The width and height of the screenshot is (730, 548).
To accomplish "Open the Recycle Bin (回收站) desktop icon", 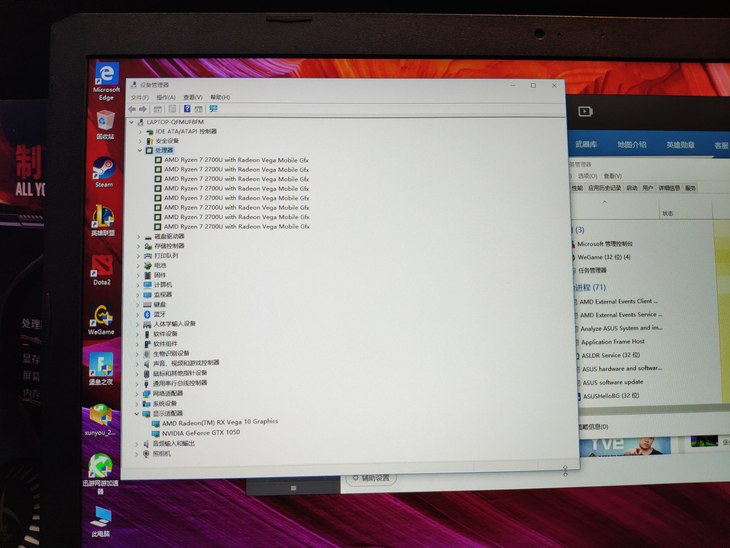I will 105,125.
